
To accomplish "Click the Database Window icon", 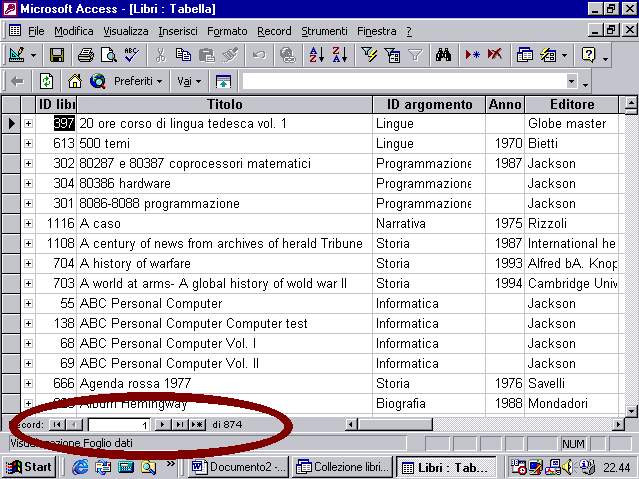I will click(524, 55).
